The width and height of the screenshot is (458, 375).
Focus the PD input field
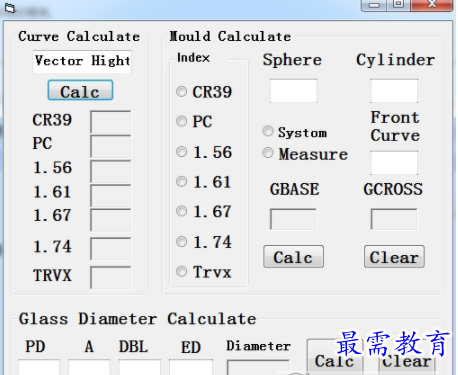39,367
